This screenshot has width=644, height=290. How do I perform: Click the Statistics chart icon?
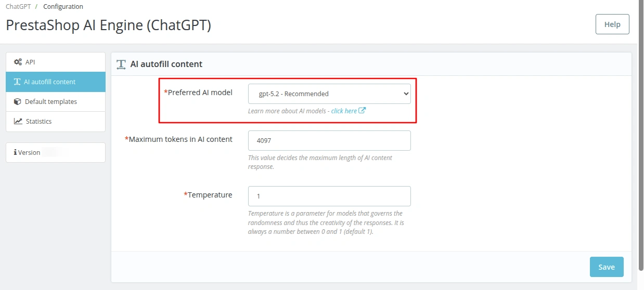(18, 121)
